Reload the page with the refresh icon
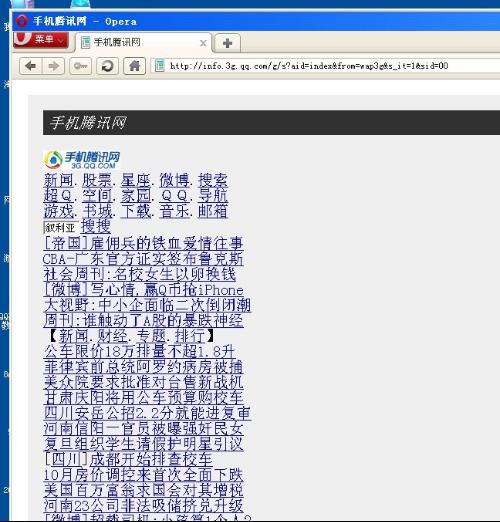This screenshot has width=500, height=522. pos(107,66)
